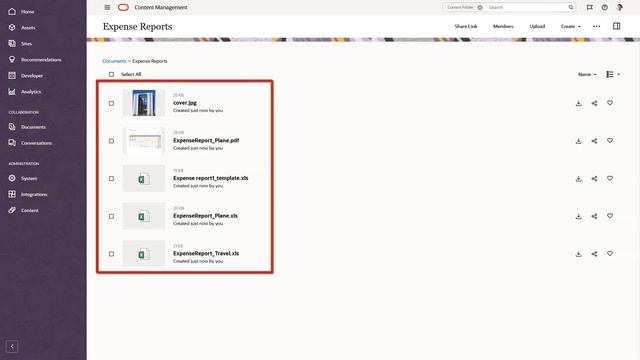Share ExpenseReport_Plane.xls
Image resolution: width=640 pixels, height=360 pixels.
pyautogui.click(x=594, y=216)
